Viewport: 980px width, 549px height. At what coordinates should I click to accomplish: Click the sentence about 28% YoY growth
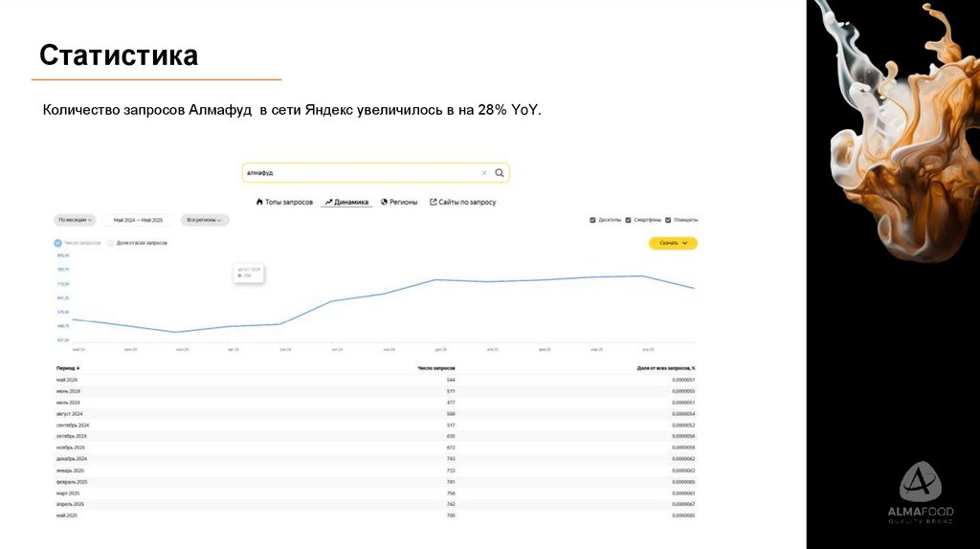pyautogui.click(x=292, y=110)
